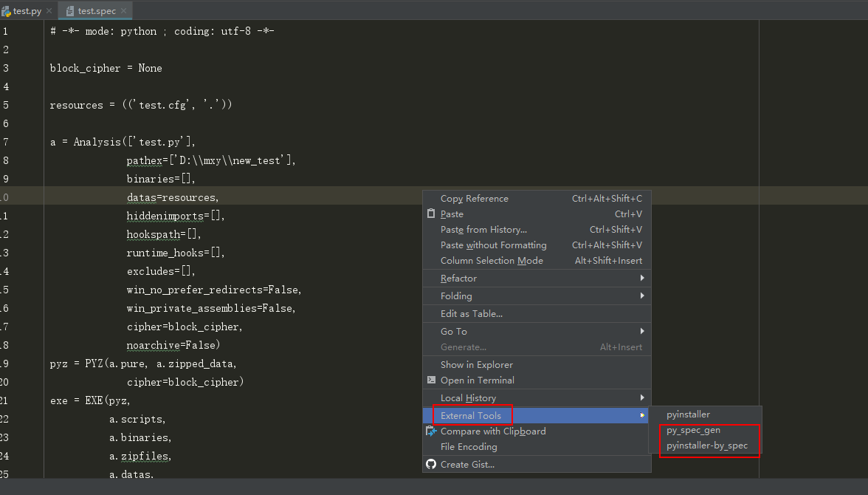Run the py_spec_gen external tool
Screen dimensions: 868x495
click(693, 429)
